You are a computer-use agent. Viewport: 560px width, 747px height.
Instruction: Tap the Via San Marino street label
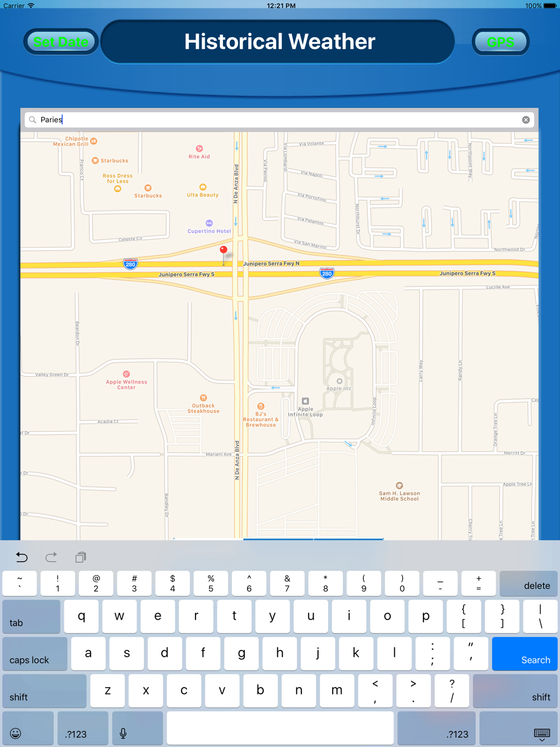click(310, 244)
